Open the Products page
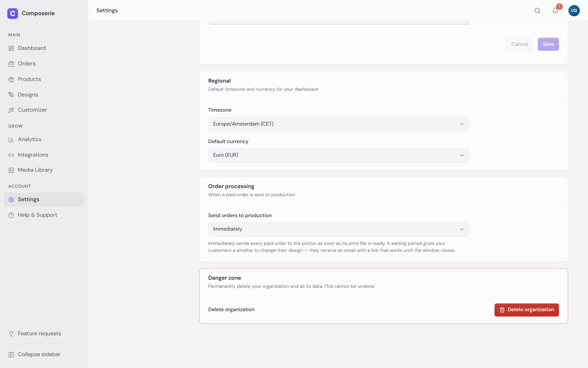Viewport: 588px width, 368px height. (44, 79)
